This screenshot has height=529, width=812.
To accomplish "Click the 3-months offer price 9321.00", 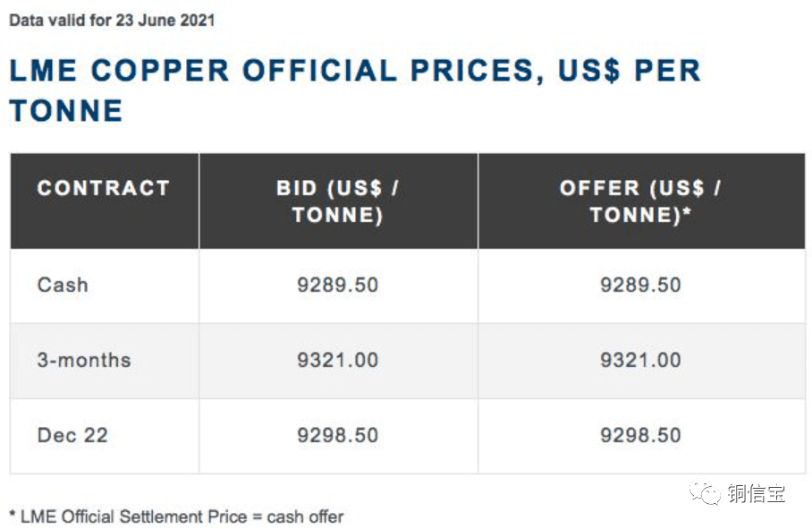I will (640, 360).
